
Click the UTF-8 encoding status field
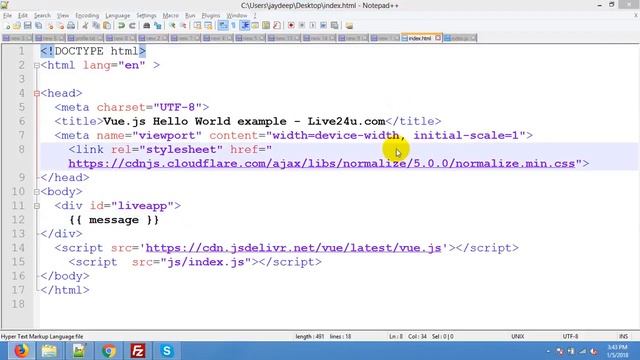pyautogui.click(x=570, y=337)
